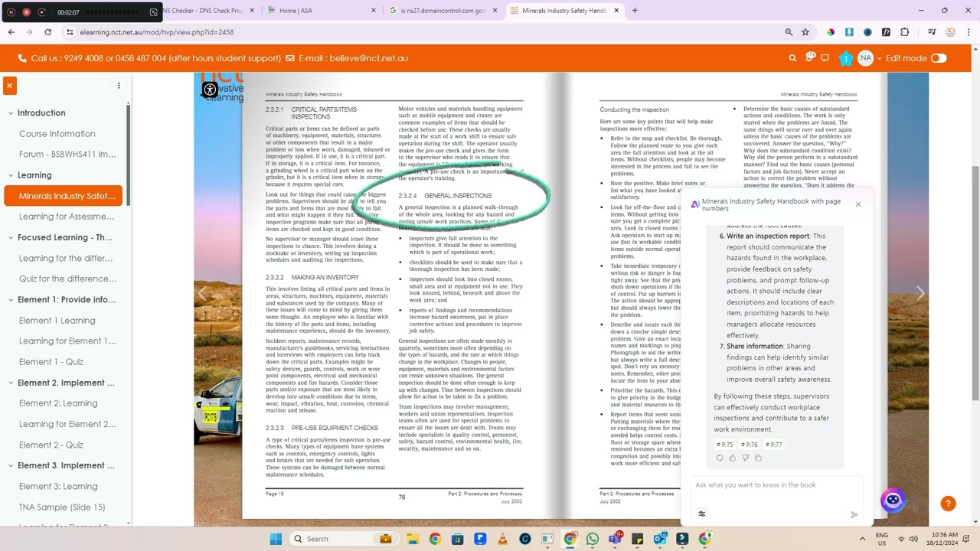Bookmark this page with star icon
Image resolution: width=980 pixels, height=551 pixels.
tap(805, 32)
